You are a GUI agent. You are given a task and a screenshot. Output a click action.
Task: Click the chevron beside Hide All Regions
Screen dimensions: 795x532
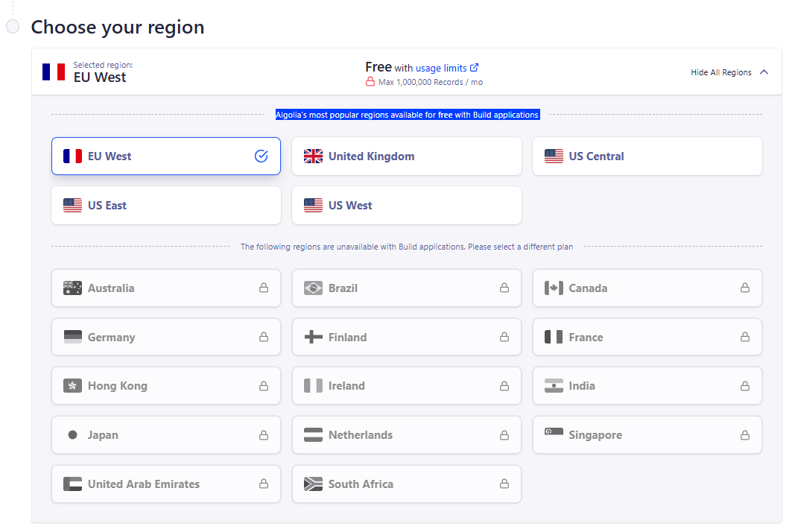click(764, 72)
